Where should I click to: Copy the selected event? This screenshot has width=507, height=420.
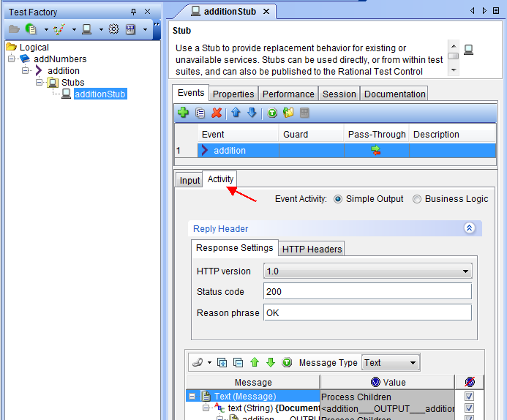point(200,113)
